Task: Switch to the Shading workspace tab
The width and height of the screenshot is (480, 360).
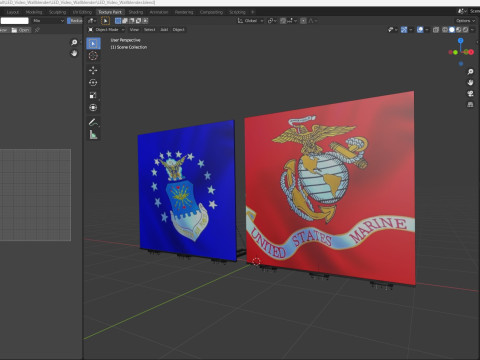Action: (x=136, y=12)
